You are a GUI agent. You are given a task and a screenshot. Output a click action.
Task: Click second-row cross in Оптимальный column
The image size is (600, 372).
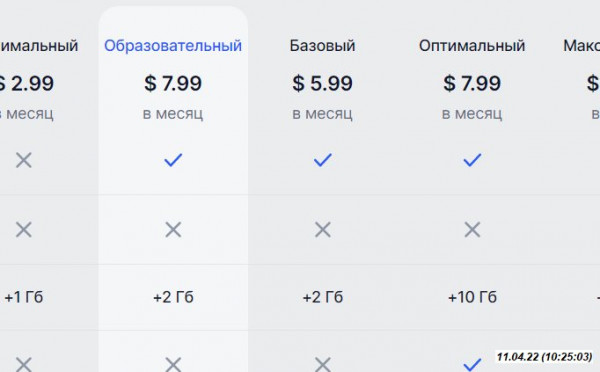tap(472, 230)
